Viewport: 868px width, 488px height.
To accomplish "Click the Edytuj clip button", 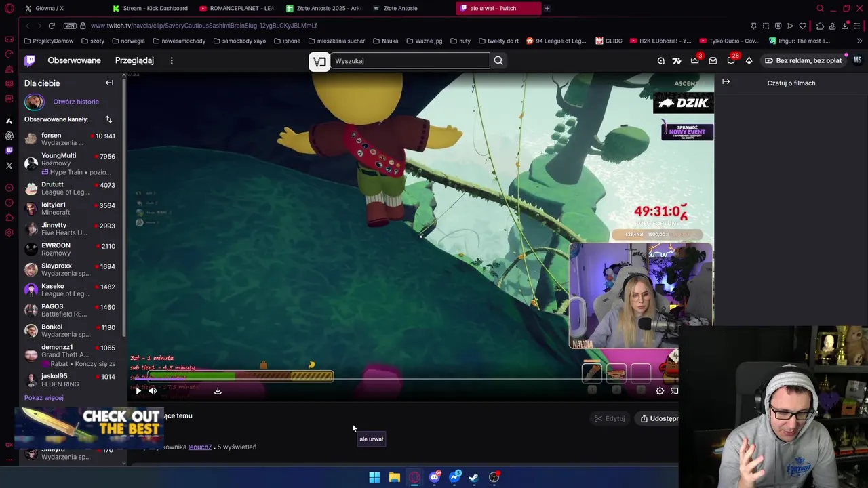I will [610, 418].
